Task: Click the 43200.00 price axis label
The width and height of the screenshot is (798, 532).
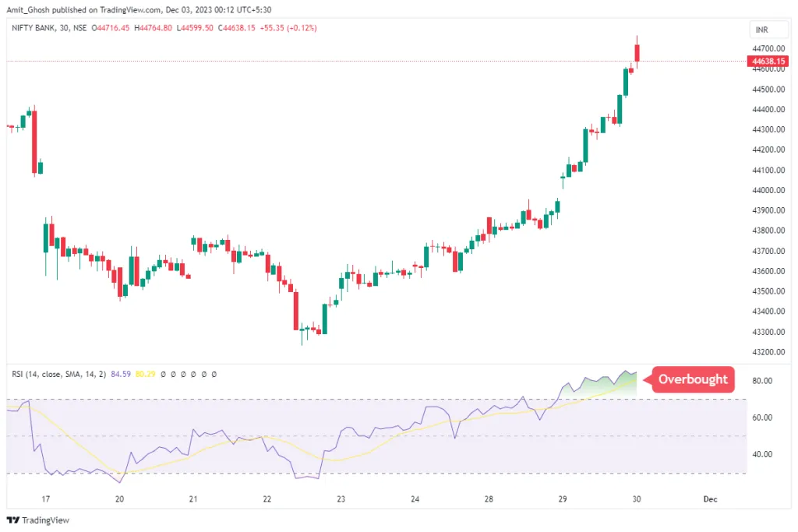Action: (767, 352)
